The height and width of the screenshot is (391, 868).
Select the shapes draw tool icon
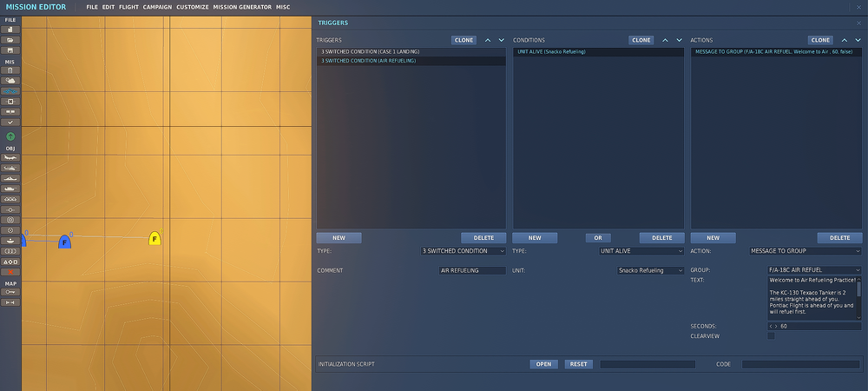pyautogui.click(x=10, y=262)
